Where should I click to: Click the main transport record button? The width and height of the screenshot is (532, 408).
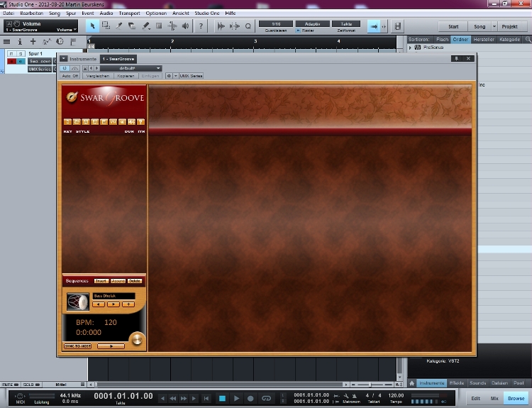point(250,398)
